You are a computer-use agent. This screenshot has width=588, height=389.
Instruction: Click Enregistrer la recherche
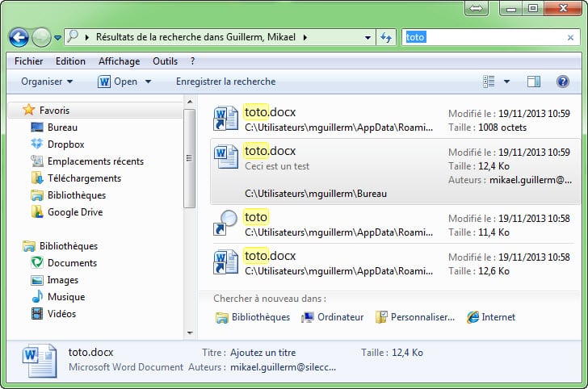[x=226, y=82]
